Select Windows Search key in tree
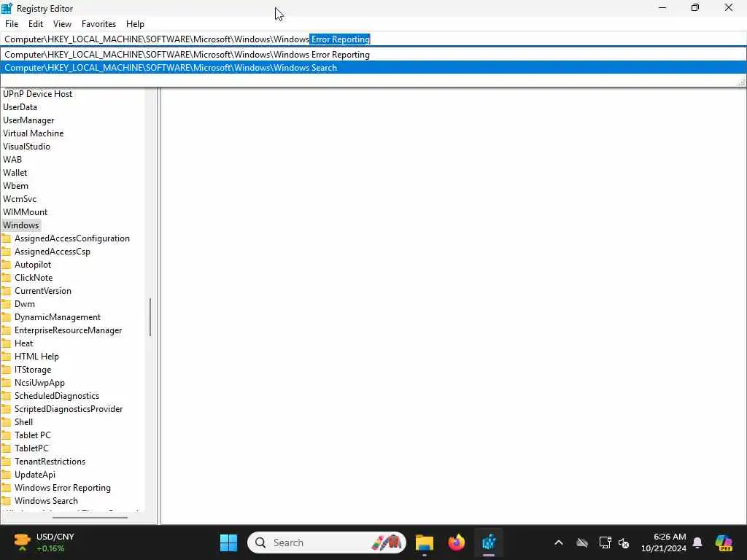This screenshot has width=747, height=560. (46, 501)
